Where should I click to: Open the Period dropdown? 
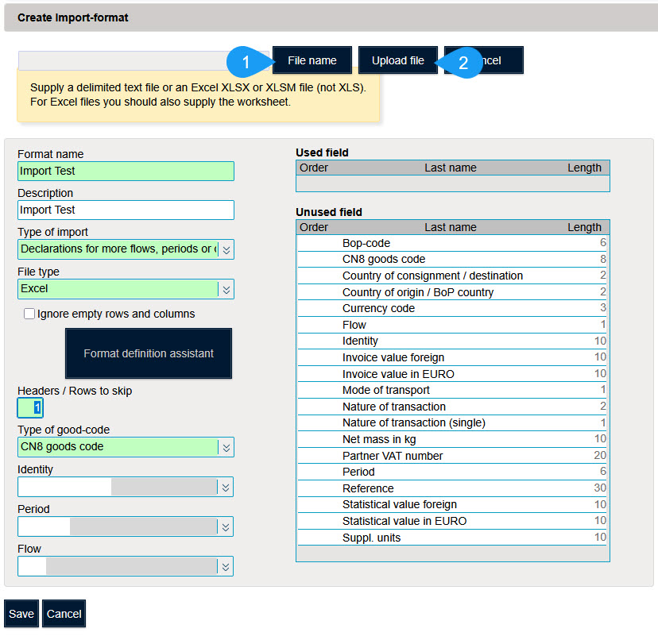coord(226,526)
